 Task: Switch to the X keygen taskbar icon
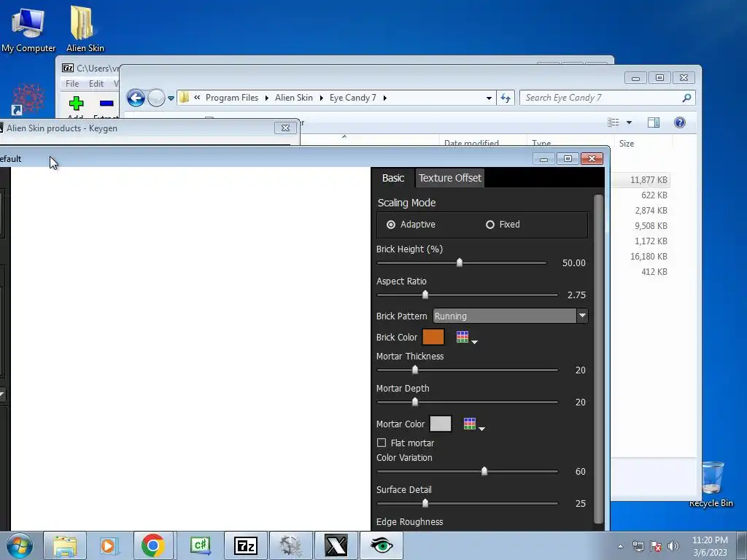click(x=336, y=545)
